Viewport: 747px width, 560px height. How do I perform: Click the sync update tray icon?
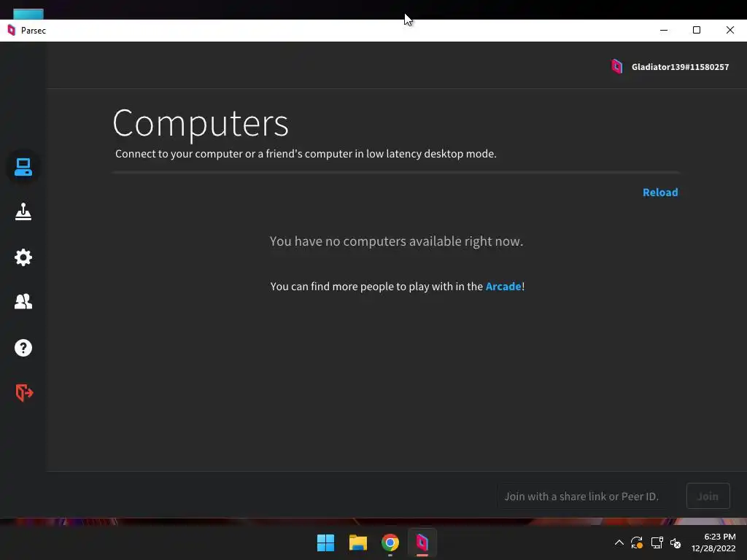tap(636, 542)
